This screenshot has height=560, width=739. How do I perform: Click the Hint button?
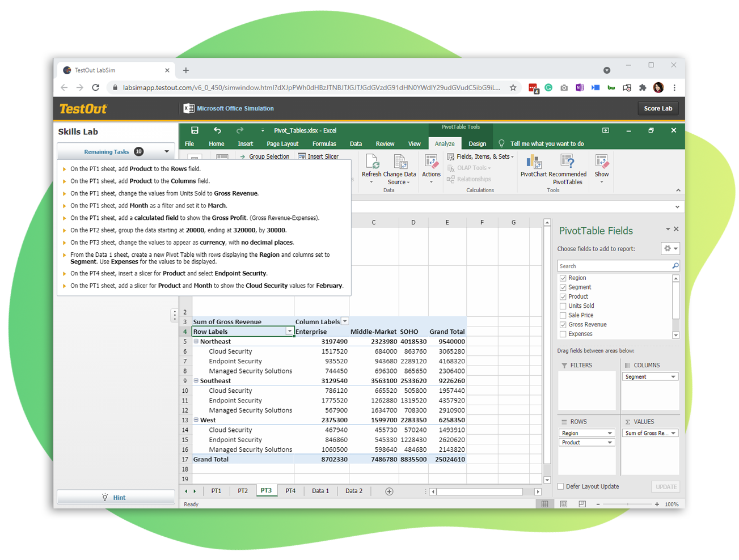coord(116,497)
